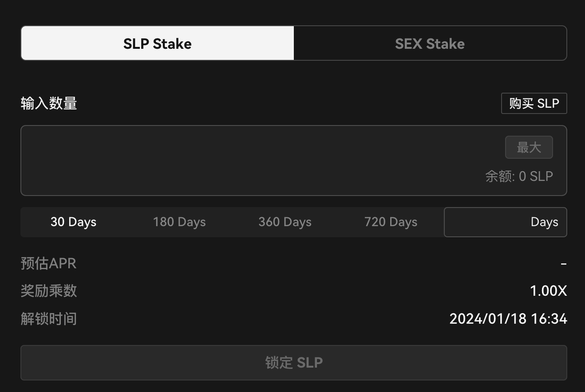Image resolution: width=585 pixels, height=392 pixels.
Task: Click the 输入数量 heading label
Action: [x=49, y=104]
